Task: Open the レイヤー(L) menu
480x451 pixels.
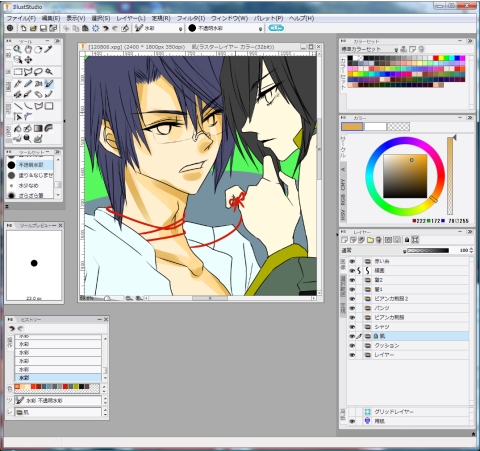Action: [131, 18]
